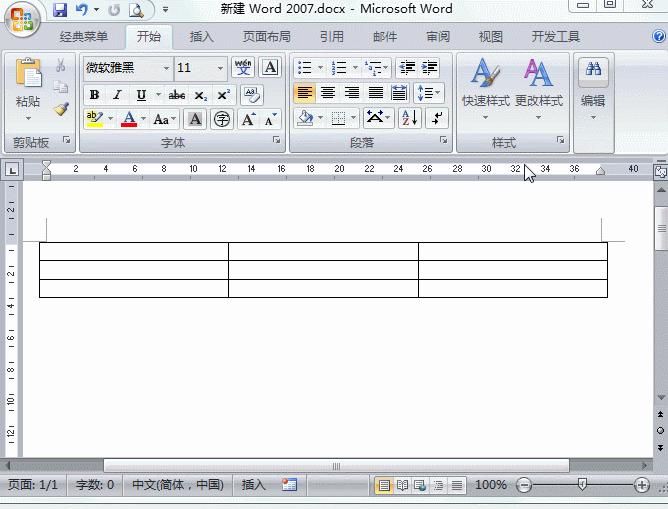Open 快速样式 quick styles dropdown

486,89
